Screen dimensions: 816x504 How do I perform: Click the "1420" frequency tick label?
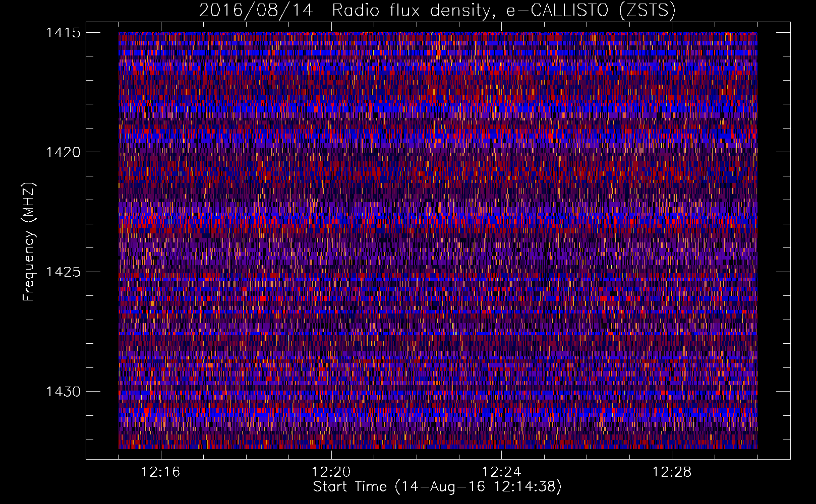click(63, 152)
